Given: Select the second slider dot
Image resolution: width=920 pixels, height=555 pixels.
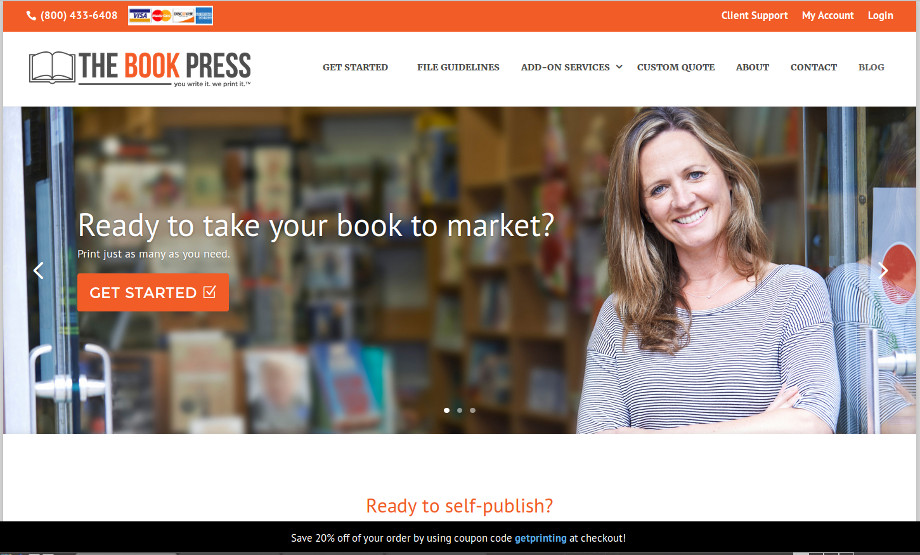Looking at the screenshot, I should [x=459, y=411].
